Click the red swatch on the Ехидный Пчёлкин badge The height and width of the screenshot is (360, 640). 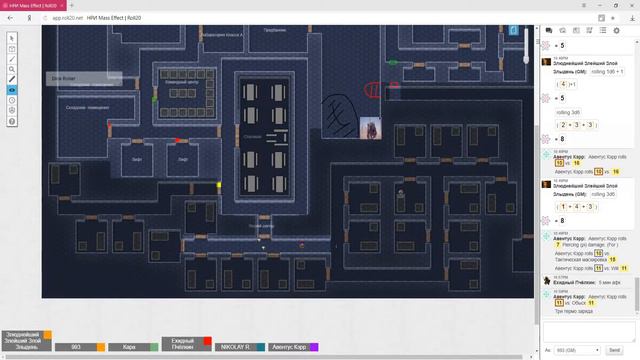207,341
